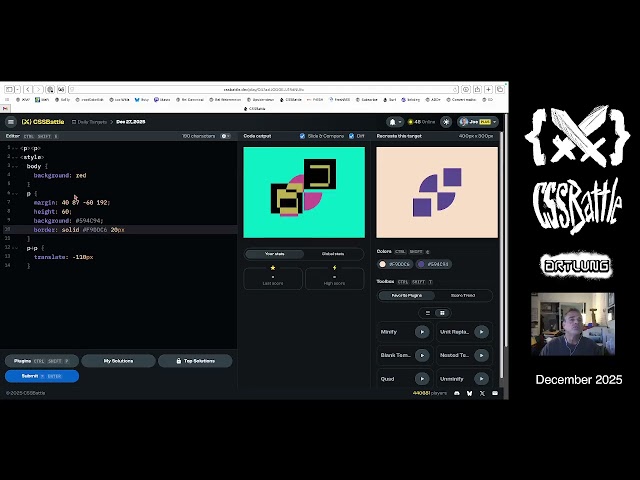Open the X (Twitter) icon in footer
640x480 pixels.
[482, 393]
